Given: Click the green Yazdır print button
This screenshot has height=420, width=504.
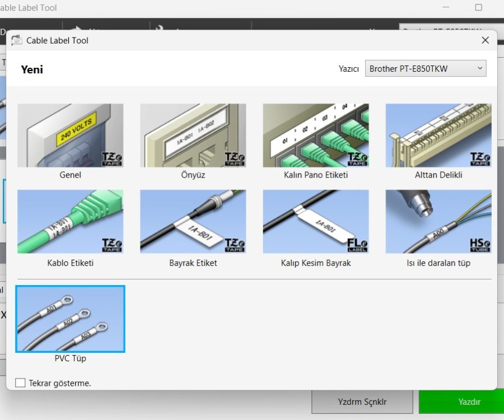Looking at the screenshot, I should tap(461, 402).
